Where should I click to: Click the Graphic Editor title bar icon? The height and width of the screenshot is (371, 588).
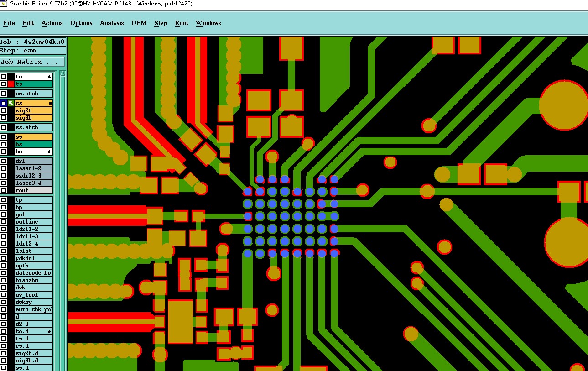[x=3, y=4]
